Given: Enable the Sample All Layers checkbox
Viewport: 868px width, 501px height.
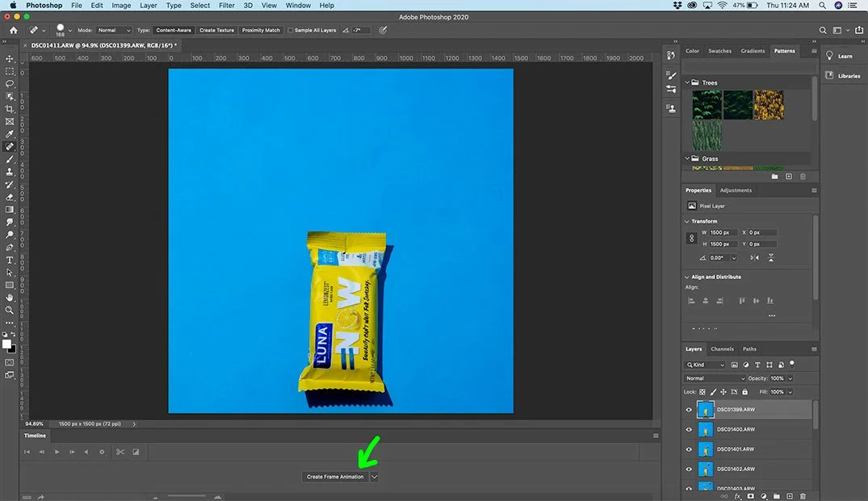Looking at the screenshot, I should [x=291, y=31].
